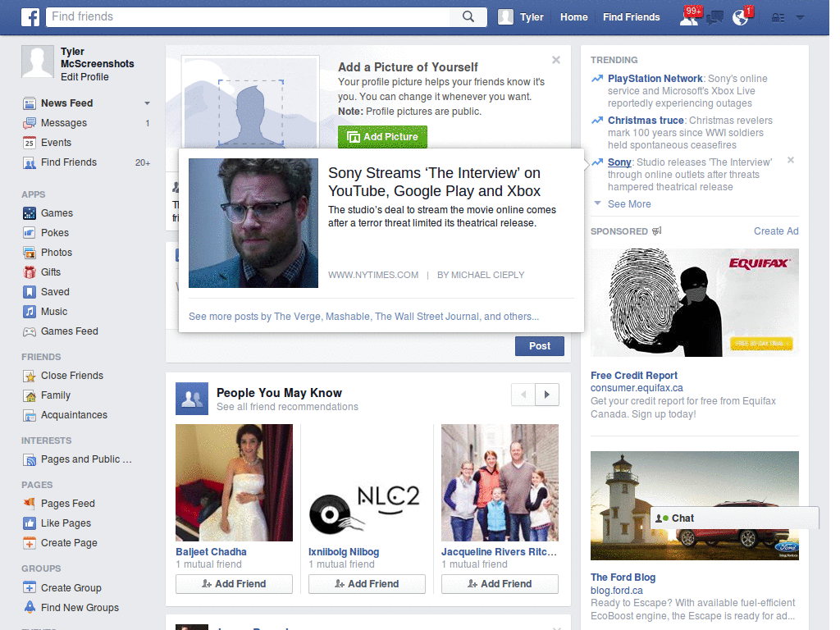The width and height of the screenshot is (840, 630).
Task: Click the Acquaintances list icon
Action: (x=30, y=415)
